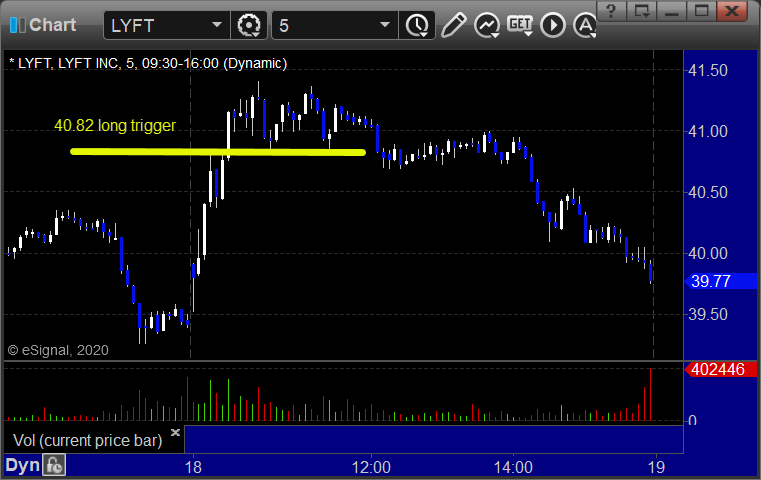Click the 40.50 price axis label
761x480 pixels.
[x=708, y=192]
